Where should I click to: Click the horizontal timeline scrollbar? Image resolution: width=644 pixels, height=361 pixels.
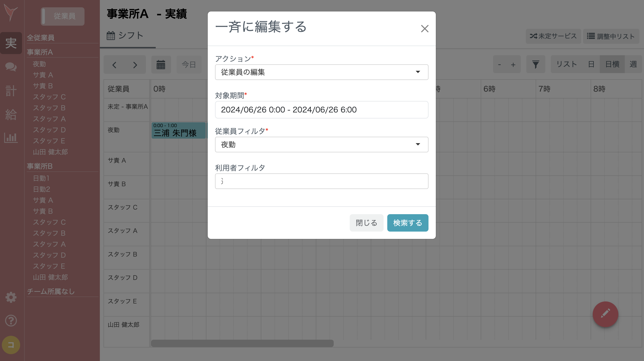pos(242,343)
